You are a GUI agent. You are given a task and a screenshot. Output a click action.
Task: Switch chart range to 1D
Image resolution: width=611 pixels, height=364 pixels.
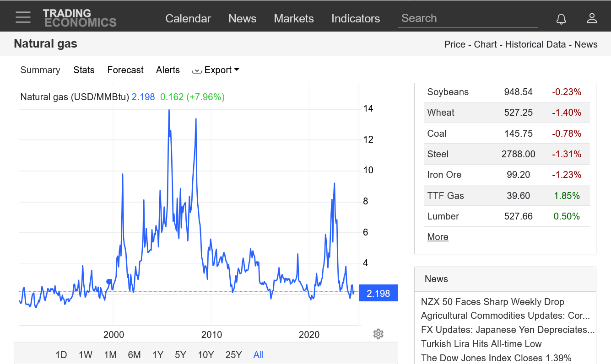[x=61, y=355]
